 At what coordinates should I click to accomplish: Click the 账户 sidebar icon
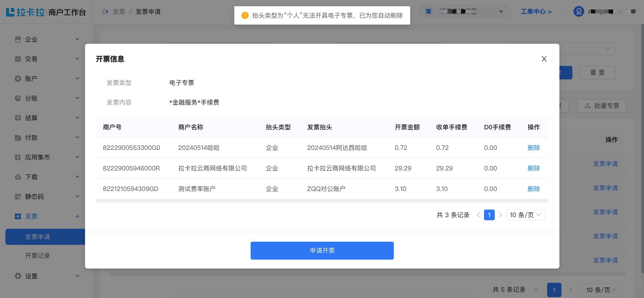pyautogui.click(x=17, y=78)
